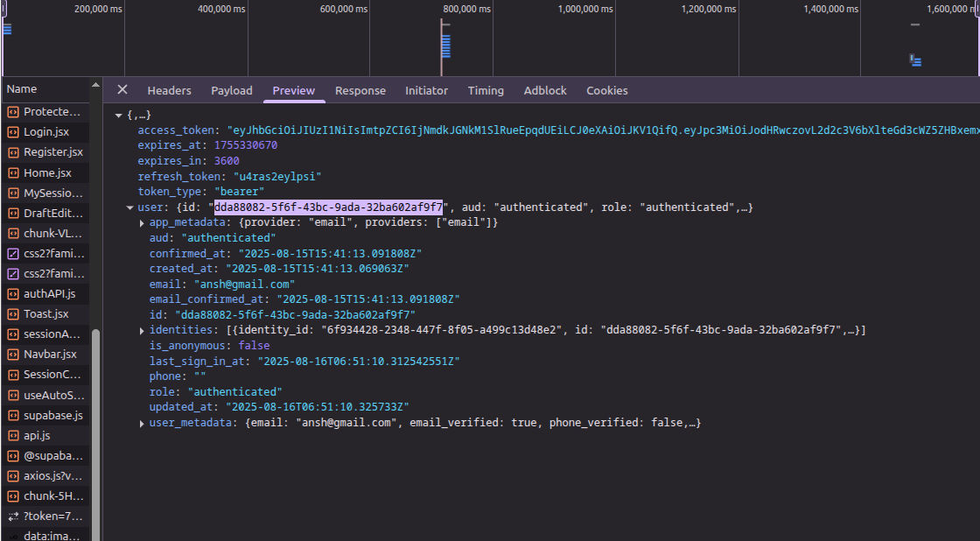The image size is (980, 541).
Task: Click the email value "ansh@gmail.com"
Action: point(244,284)
